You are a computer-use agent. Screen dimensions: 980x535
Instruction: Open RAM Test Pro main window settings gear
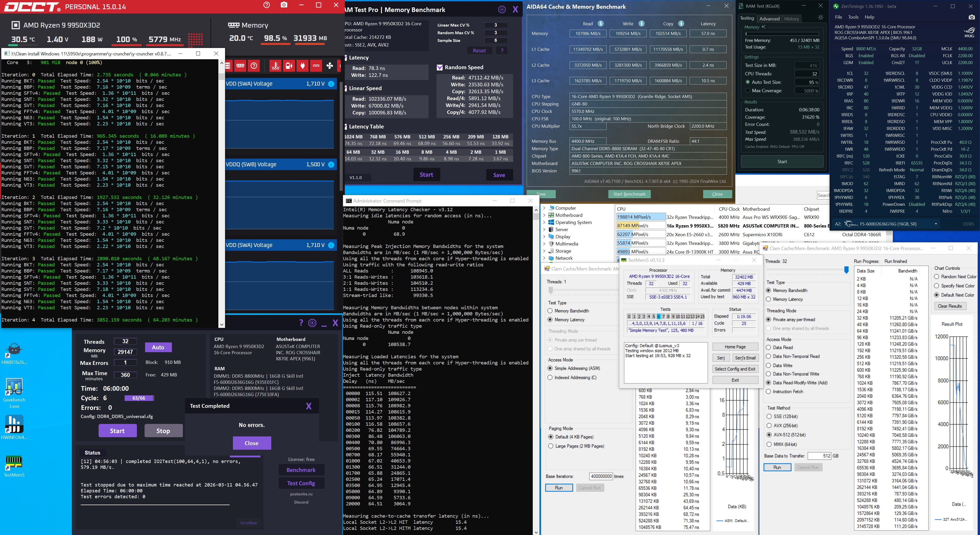pos(312,323)
